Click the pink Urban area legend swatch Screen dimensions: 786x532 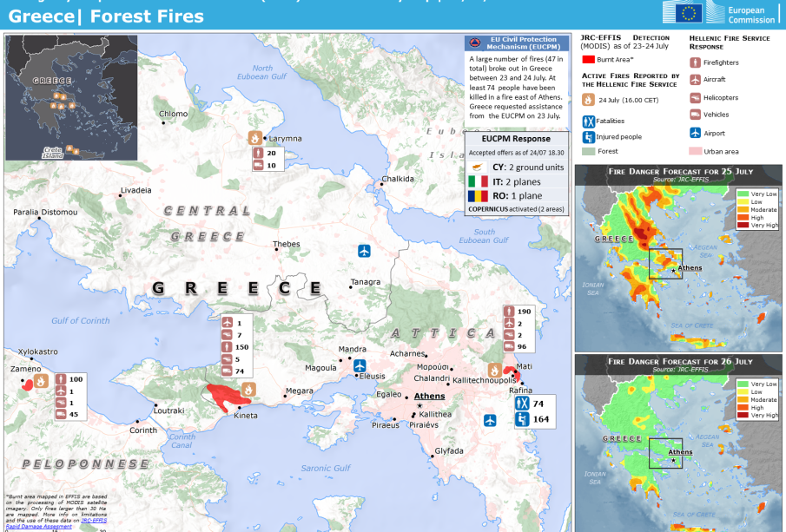click(x=695, y=151)
